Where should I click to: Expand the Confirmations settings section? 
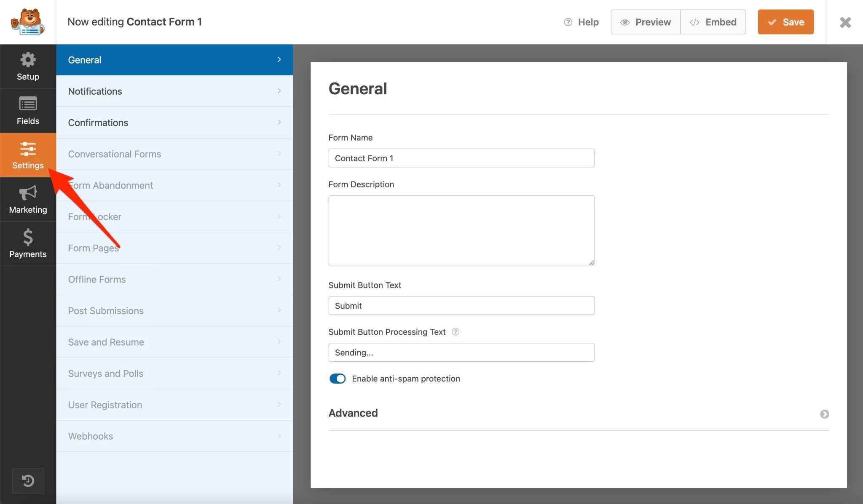tap(174, 122)
